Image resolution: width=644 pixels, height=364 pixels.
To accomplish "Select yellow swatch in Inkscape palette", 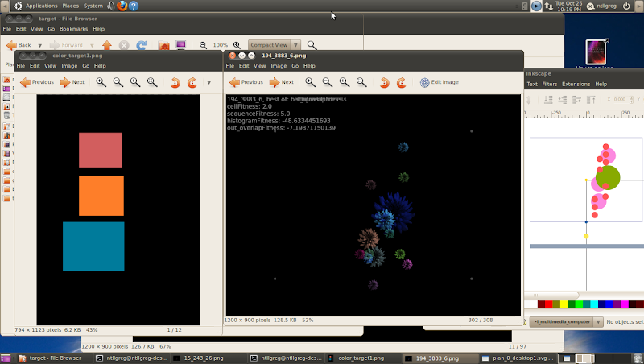I will [564, 304].
